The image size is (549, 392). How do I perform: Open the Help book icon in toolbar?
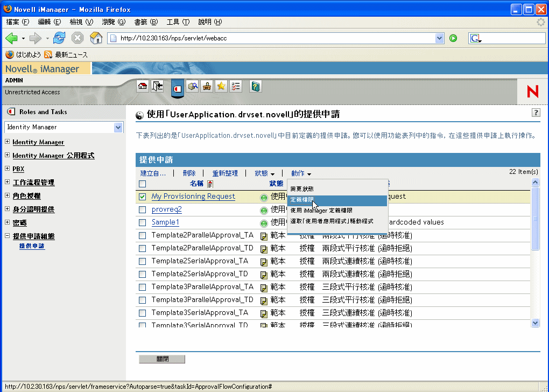[x=256, y=86]
